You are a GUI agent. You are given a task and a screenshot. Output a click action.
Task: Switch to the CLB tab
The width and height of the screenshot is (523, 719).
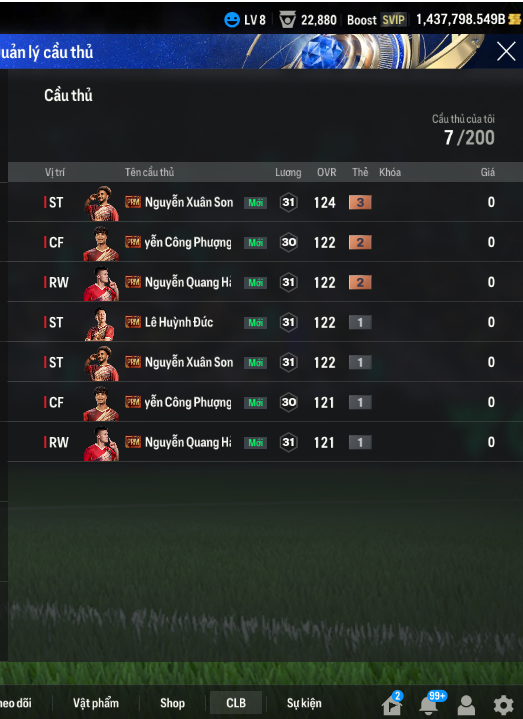[236, 703]
